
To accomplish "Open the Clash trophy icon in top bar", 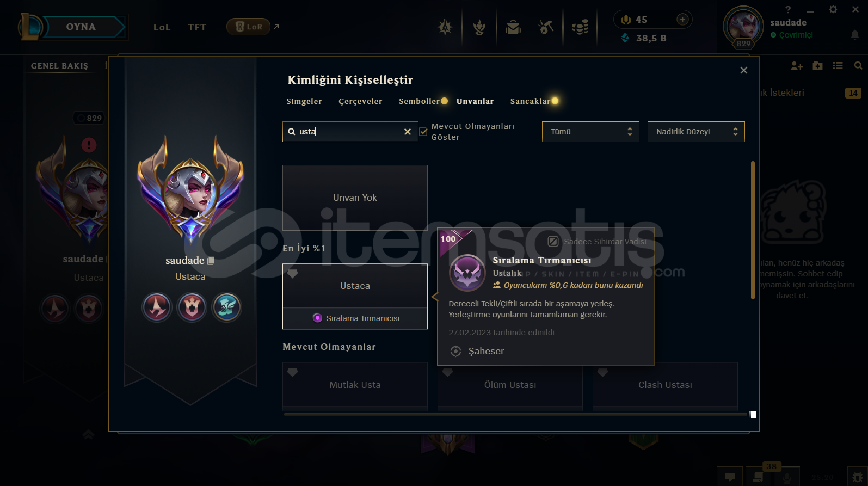I will 479,27.
